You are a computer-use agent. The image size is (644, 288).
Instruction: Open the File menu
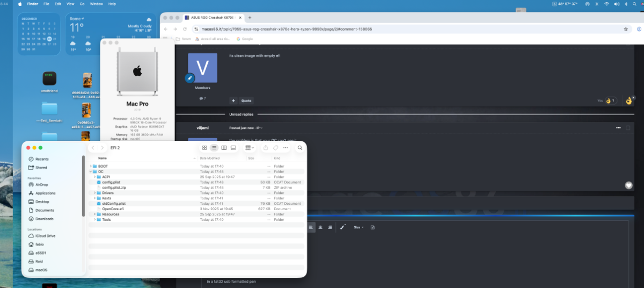[x=46, y=4]
